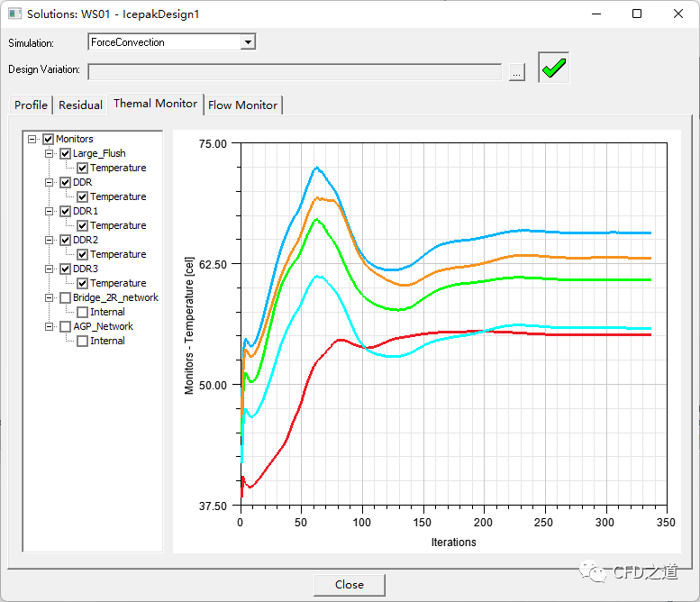
Task: Maximize the Solutions dialog window
Action: click(x=637, y=14)
